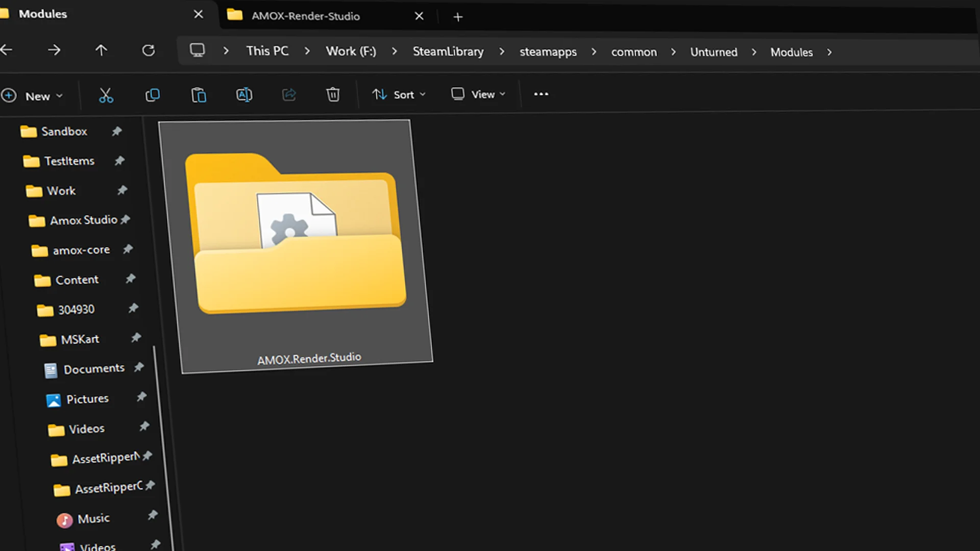Open AssetRipperN folder in the sidebar
The image size is (980, 551).
coord(95,459)
